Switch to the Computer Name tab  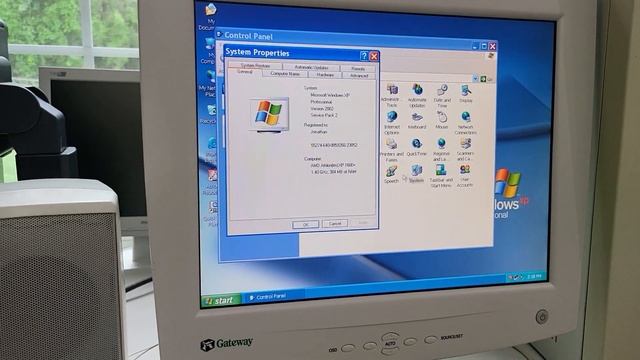pyautogui.click(x=285, y=74)
